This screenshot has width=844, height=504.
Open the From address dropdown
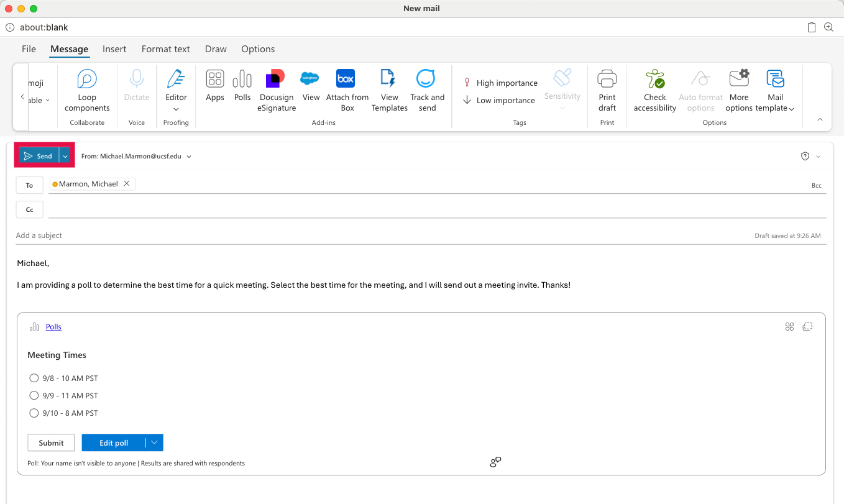(189, 157)
